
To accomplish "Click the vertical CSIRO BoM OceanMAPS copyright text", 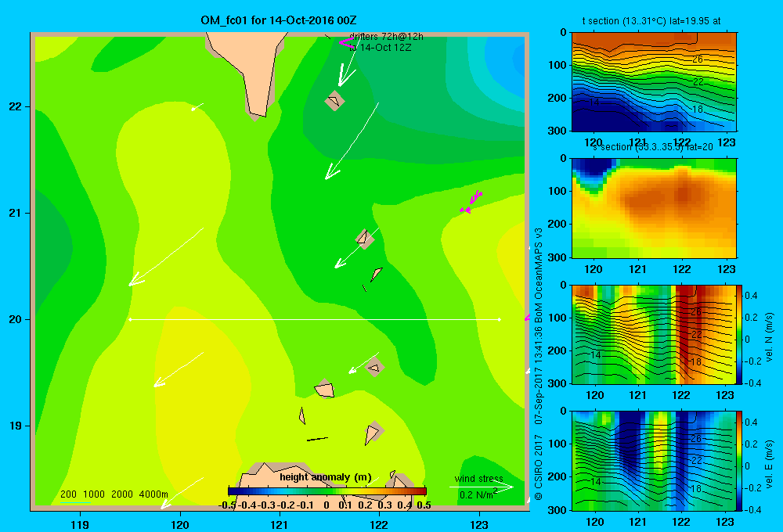I will pos(539,364).
